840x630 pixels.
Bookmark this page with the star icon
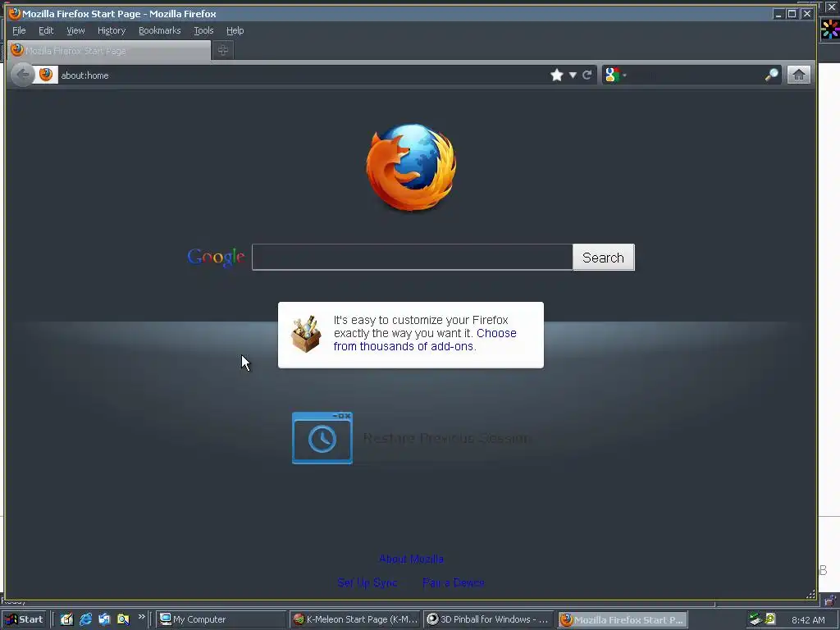(x=557, y=75)
